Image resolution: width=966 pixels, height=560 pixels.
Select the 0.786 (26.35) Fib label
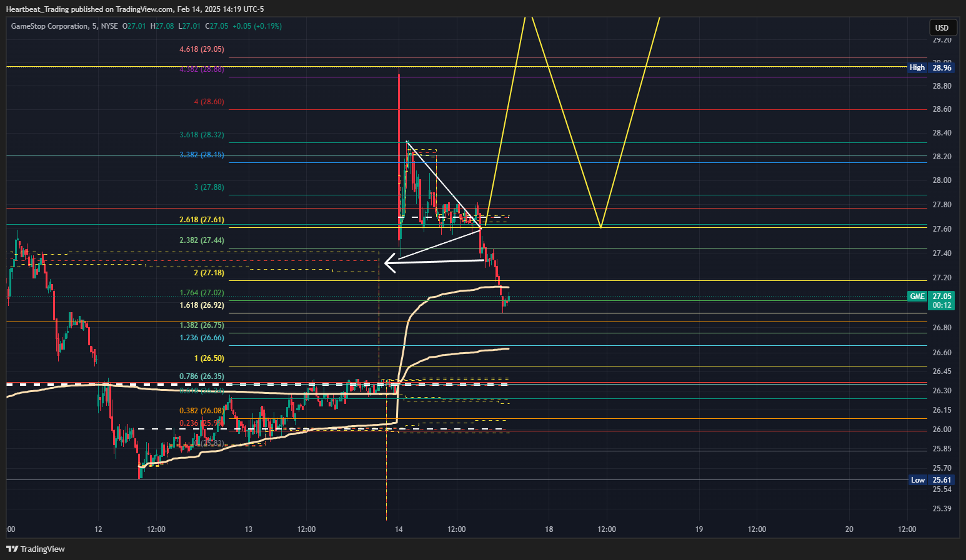(x=202, y=376)
